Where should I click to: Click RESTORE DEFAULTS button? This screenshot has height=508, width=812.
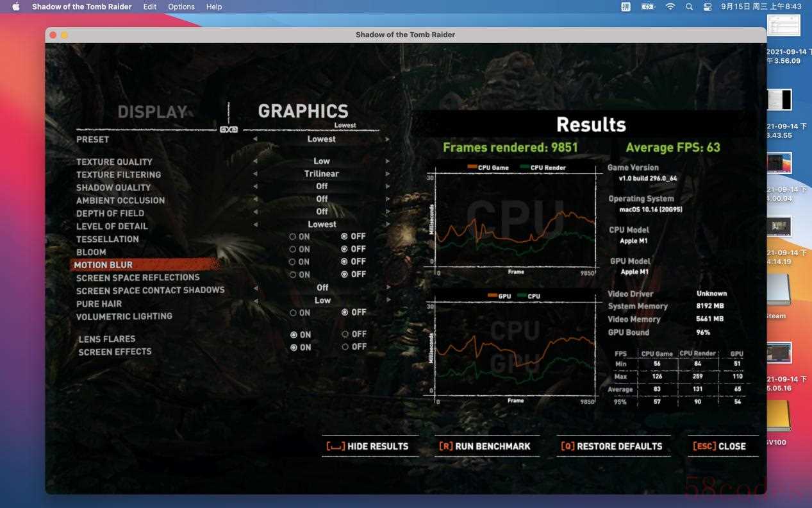point(612,446)
